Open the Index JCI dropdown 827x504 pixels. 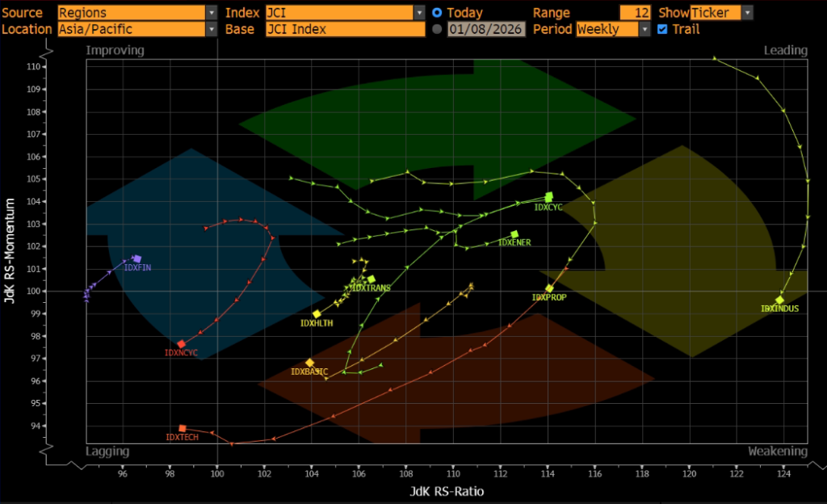pos(419,13)
